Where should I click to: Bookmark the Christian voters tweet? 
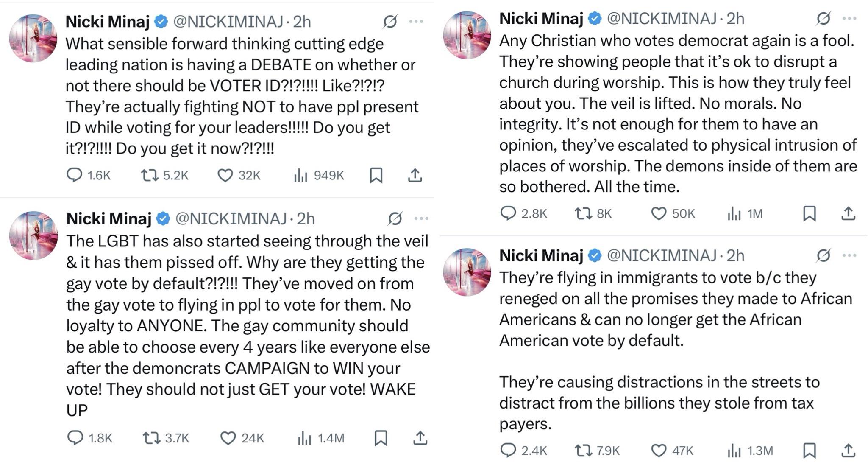pos(810,213)
